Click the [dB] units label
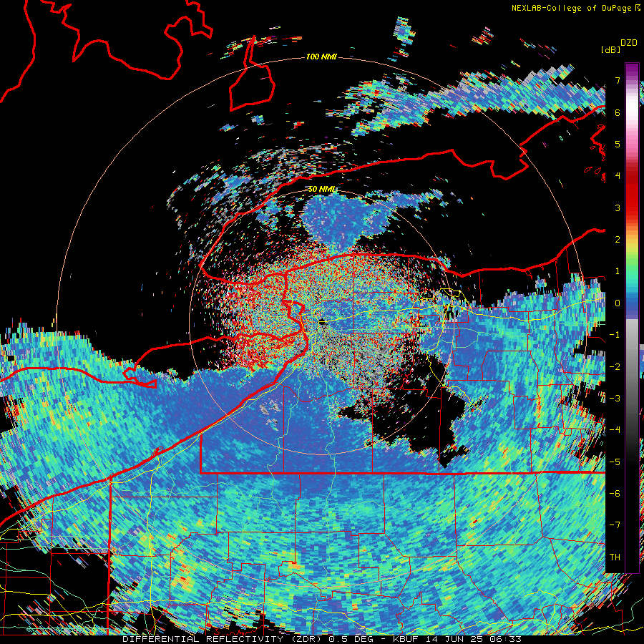The width and height of the screenshot is (644, 644). pyautogui.click(x=610, y=49)
